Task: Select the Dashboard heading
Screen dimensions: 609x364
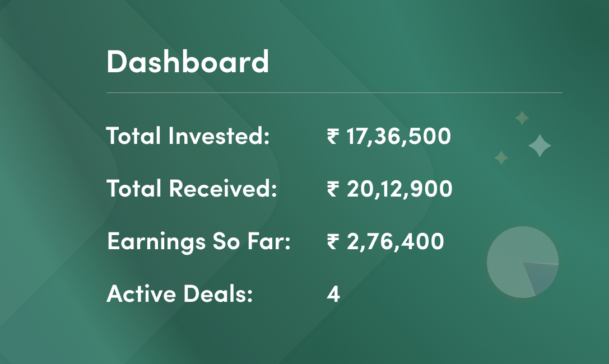Action: [188, 61]
